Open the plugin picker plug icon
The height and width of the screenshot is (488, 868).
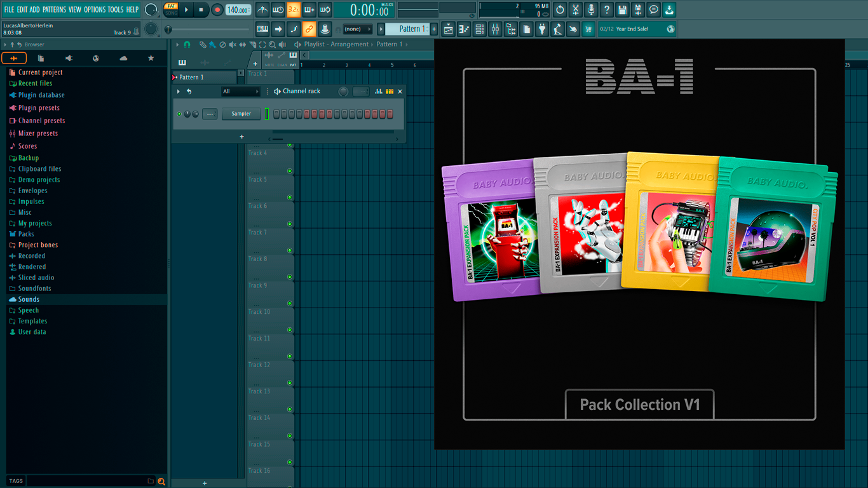coord(542,29)
